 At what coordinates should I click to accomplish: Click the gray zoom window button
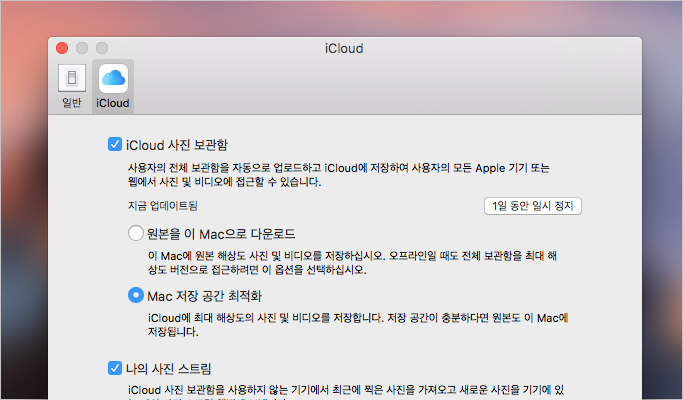(102, 48)
